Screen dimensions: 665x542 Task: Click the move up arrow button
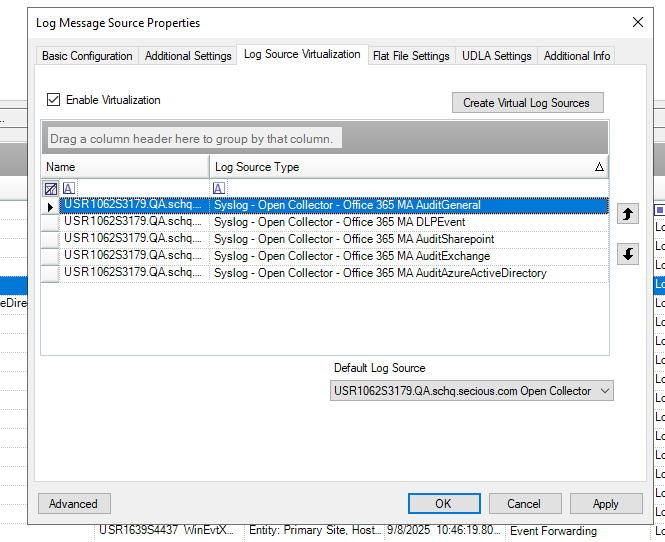coord(628,214)
